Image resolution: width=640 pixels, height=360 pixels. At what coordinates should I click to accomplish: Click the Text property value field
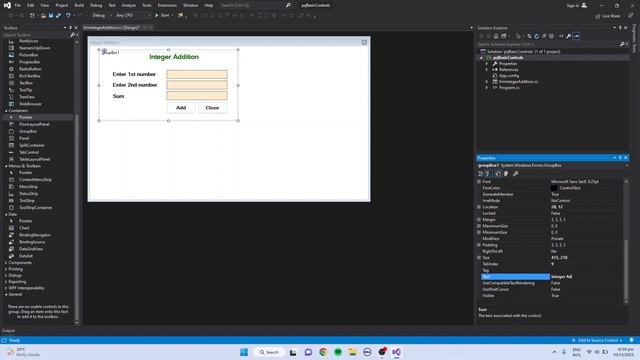point(587,277)
